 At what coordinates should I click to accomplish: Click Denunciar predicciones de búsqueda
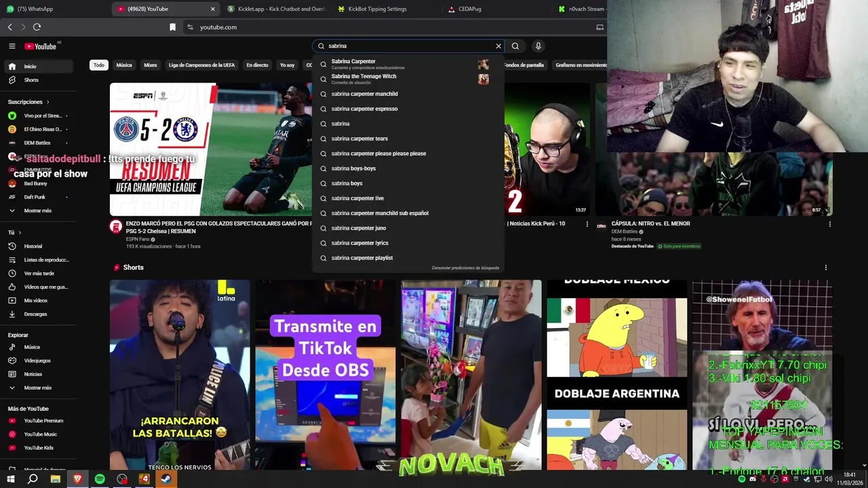[465, 268]
